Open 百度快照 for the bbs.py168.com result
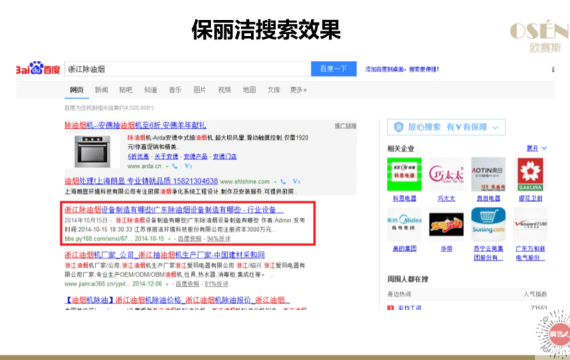This screenshot has width=570, height=360. [189, 239]
